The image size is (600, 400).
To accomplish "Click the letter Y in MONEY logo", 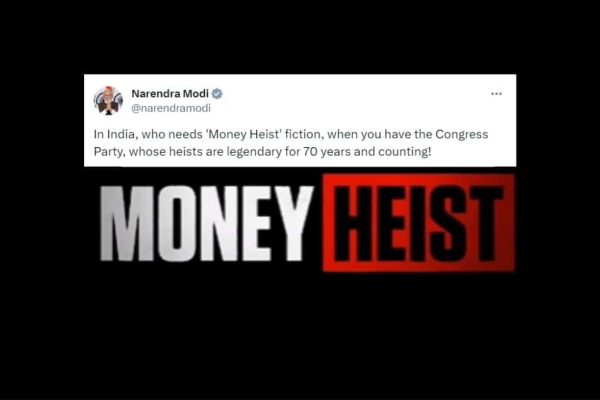I will pos(293,224).
